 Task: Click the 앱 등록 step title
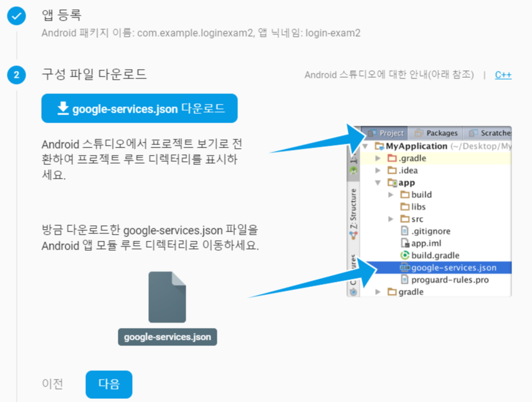pyautogui.click(x=62, y=15)
